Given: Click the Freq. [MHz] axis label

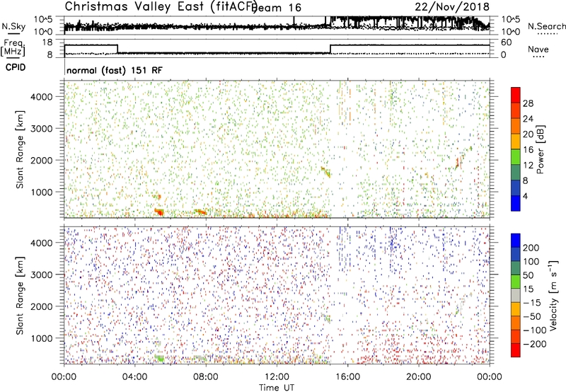Looking at the screenshot, I should click(13, 48).
